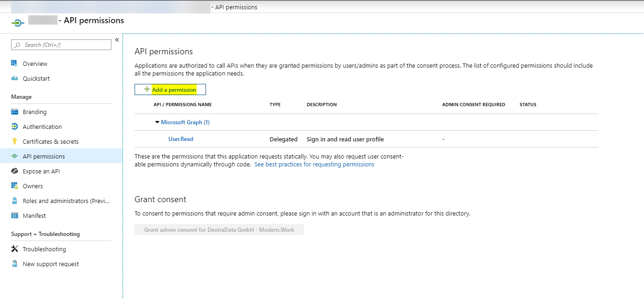Click the API permissions sidebar icon

click(x=14, y=156)
